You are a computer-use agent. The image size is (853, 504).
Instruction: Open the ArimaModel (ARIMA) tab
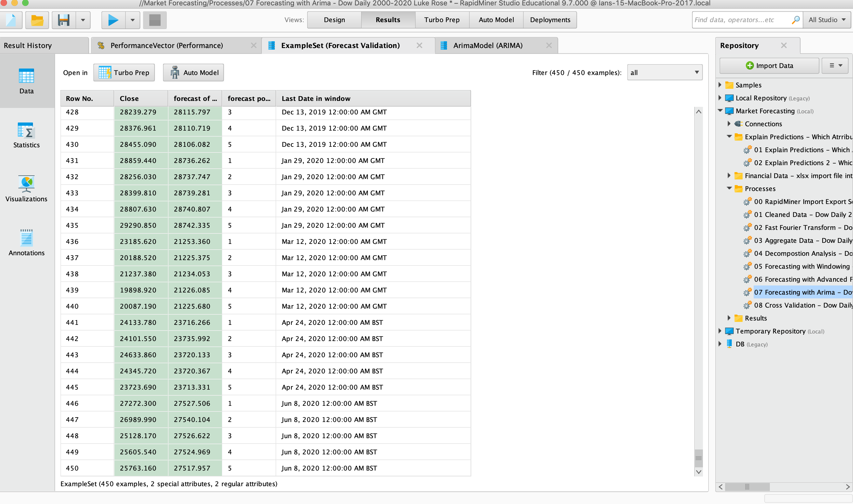coord(496,46)
